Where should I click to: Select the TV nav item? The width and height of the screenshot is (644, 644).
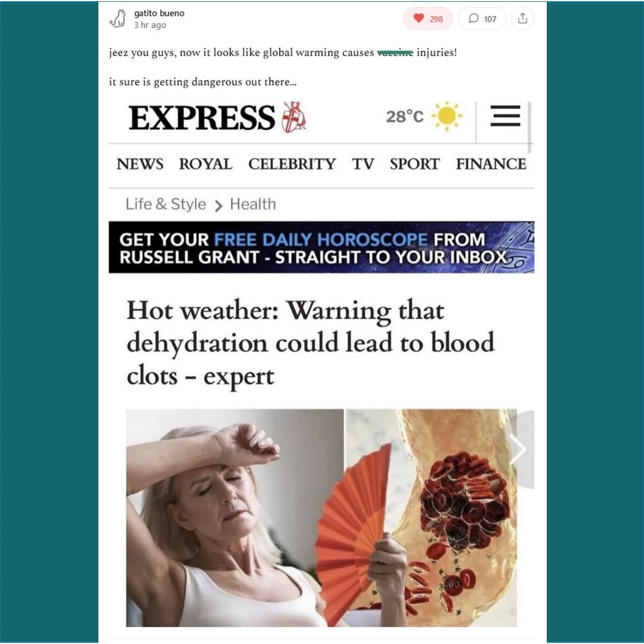pos(363,164)
